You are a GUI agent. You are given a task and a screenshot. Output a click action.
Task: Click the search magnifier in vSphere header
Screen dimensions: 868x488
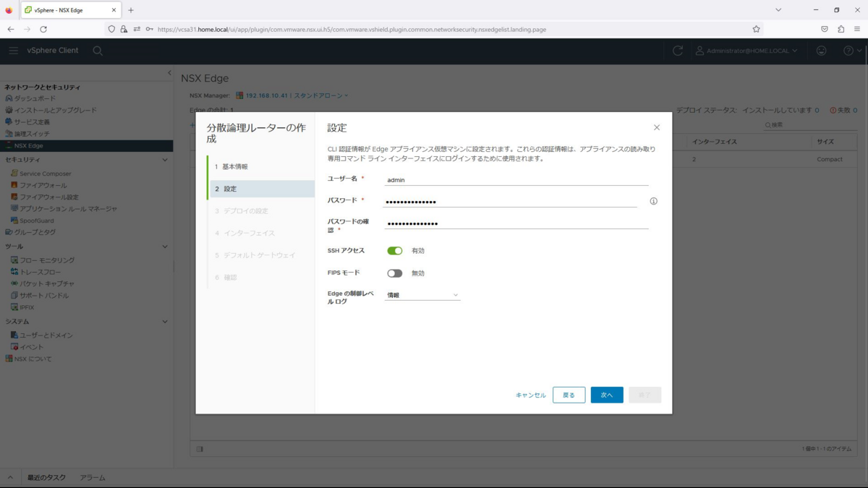[98, 51]
